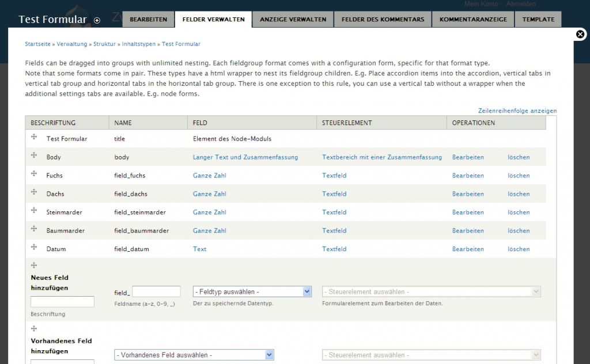This screenshot has width=590, height=364.
Task: Click Bearbeiten link for the Fuchs field
Action: (467, 176)
